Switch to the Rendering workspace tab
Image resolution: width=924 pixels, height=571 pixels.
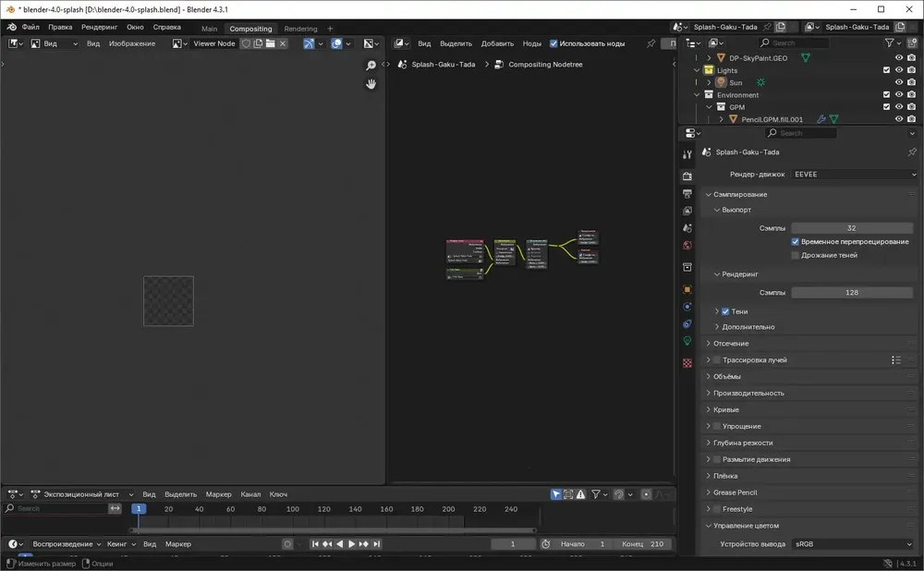pyautogui.click(x=300, y=29)
